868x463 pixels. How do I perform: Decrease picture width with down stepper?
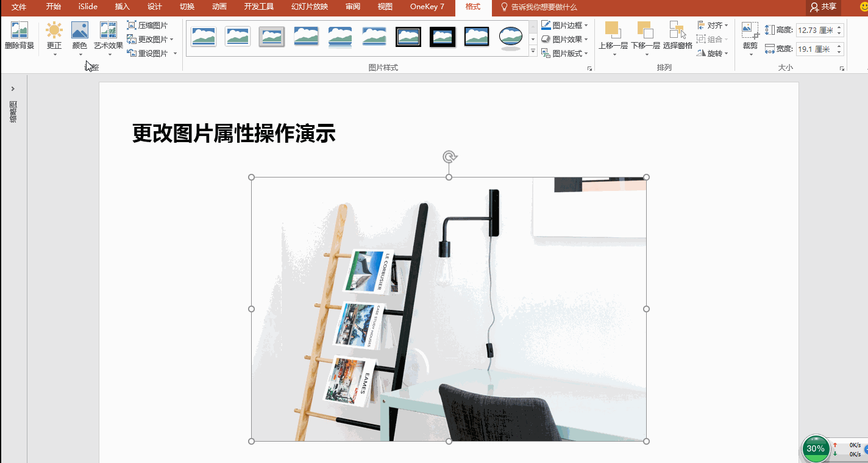pyautogui.click(x=839, y=52)
